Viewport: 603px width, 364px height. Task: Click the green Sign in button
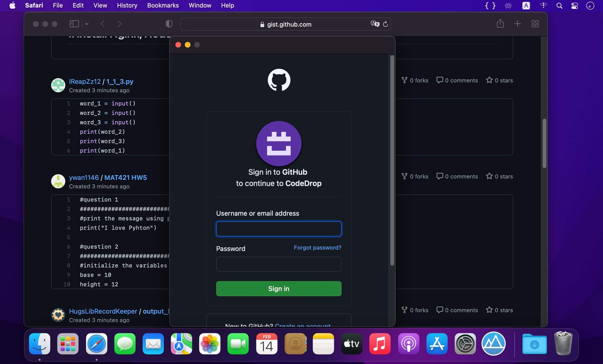279,288
